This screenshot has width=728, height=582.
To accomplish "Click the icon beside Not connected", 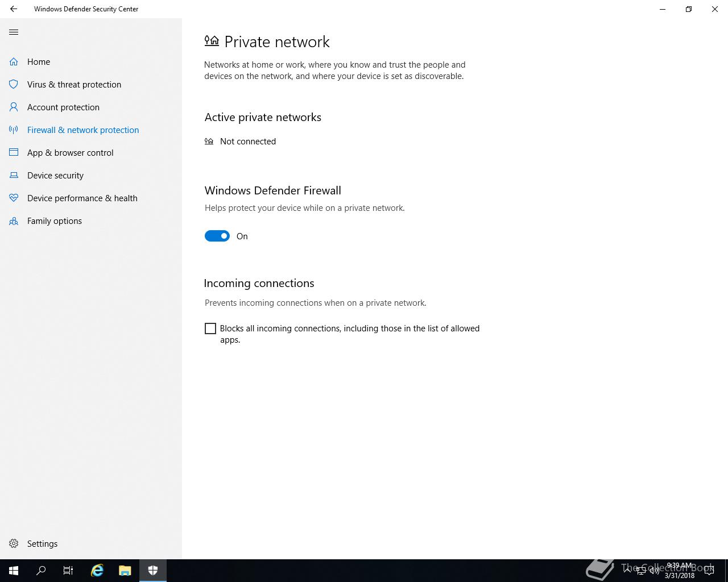I will [209, 141].
